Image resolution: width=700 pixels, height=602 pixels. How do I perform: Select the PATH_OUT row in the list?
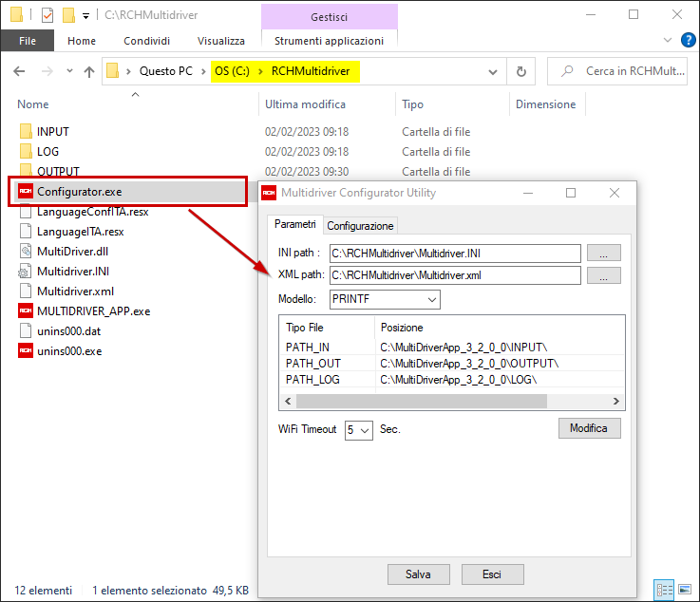(452, 364)
